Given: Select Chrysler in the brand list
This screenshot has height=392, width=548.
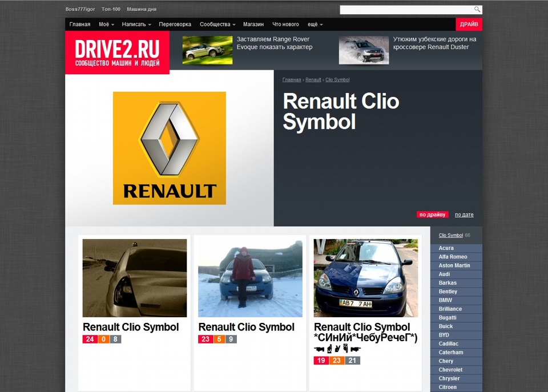Looking at the screenshot, I should pos(457,378).
